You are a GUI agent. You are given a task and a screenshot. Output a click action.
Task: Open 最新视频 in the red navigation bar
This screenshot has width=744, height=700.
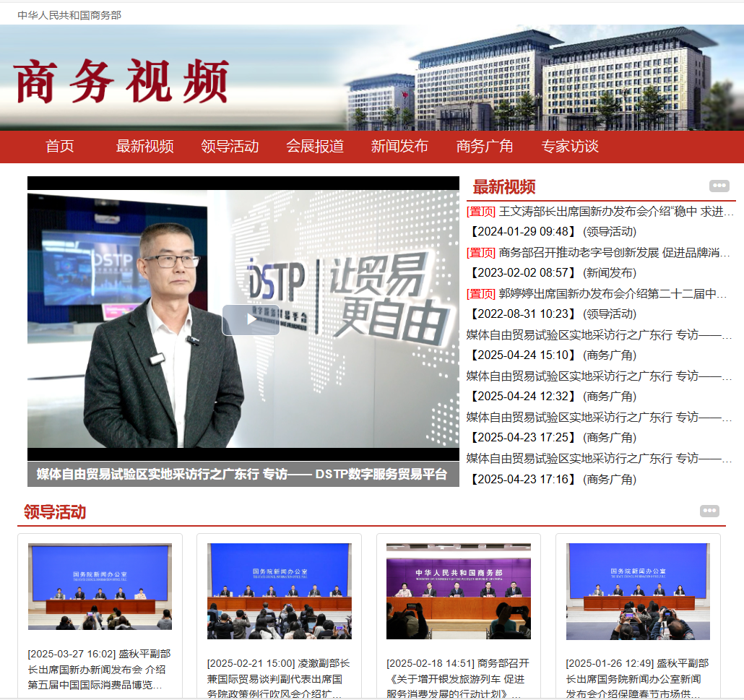pyautogui.click(x=144, y=146)
